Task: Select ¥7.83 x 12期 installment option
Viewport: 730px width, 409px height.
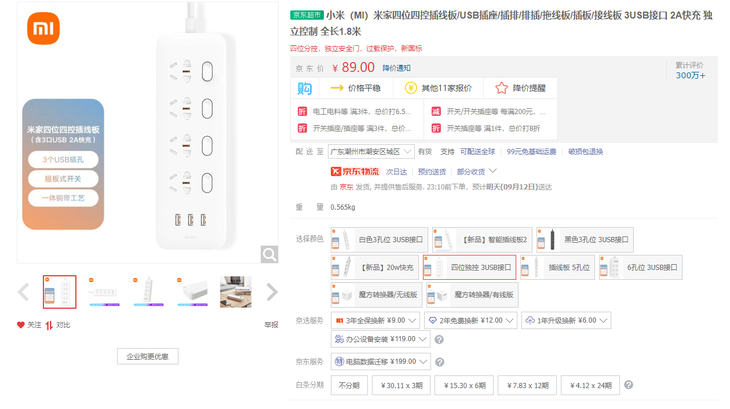Action: coord(527,385)
